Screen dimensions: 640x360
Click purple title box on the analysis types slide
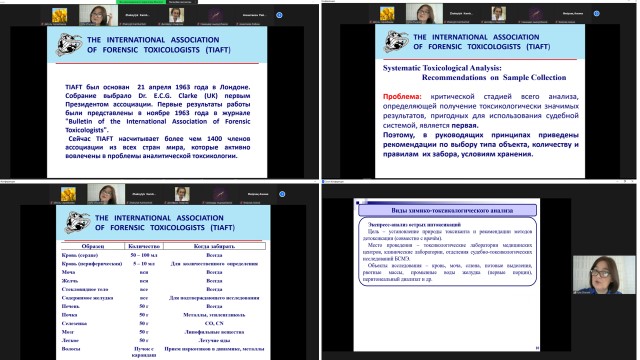447,211
